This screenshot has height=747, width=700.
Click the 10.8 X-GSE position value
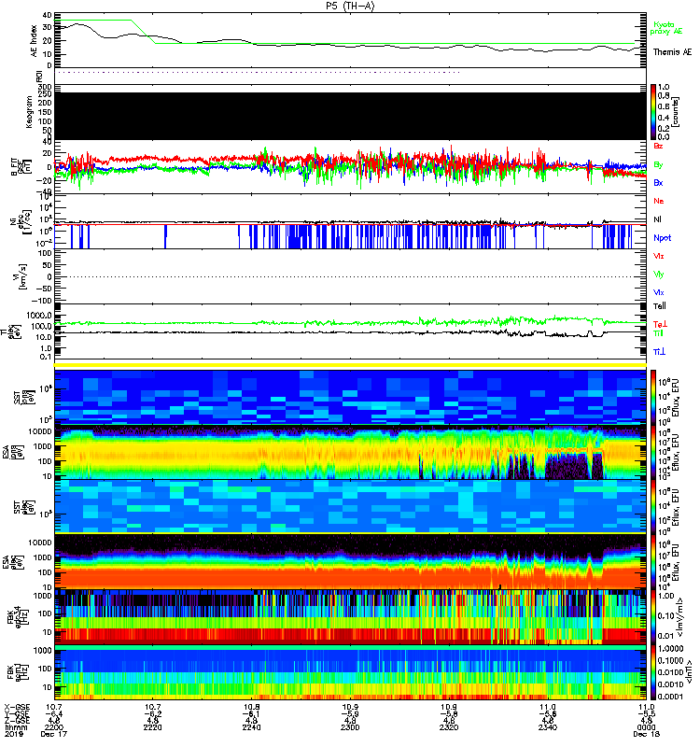click(251, 707)
